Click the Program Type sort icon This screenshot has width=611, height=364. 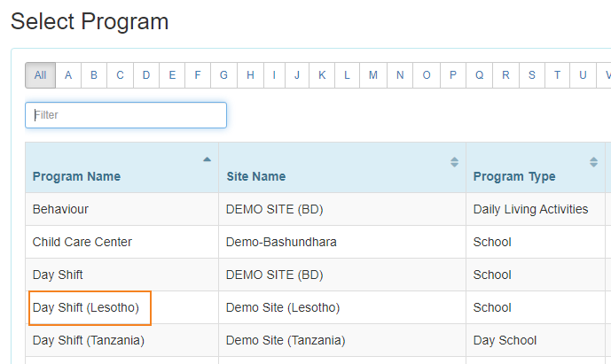[x=593, y=162]
